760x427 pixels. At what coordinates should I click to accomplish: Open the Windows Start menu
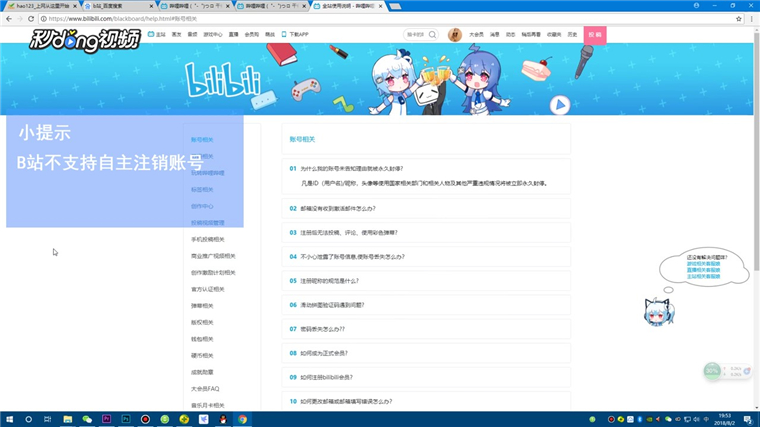(9, 419)
